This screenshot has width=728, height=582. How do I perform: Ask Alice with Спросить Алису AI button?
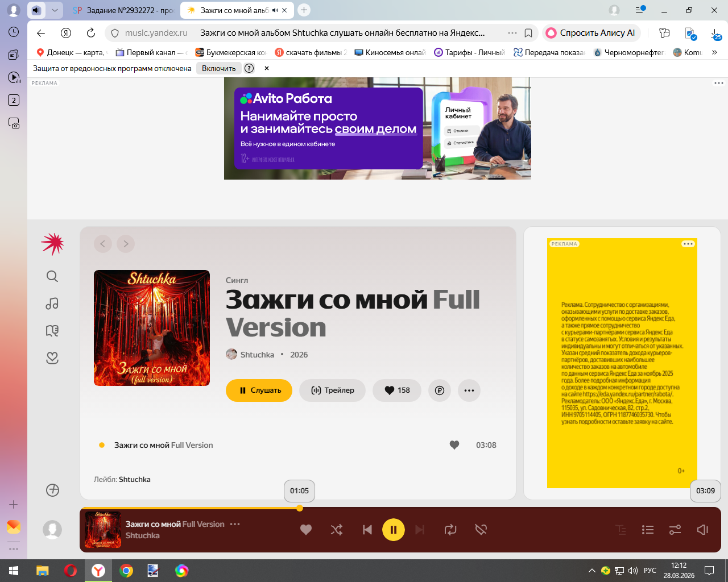click(591, 33)
